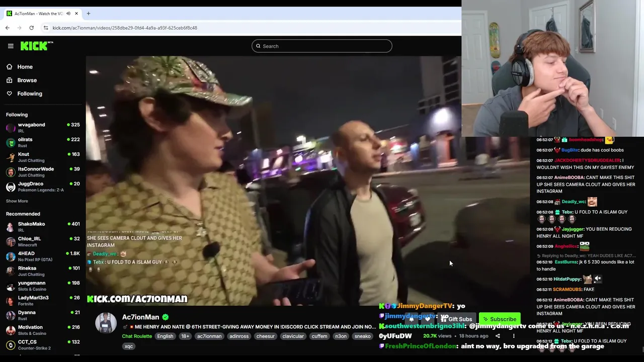
Task: Click the Gift Subs button
Action: (x=456, y=319)
